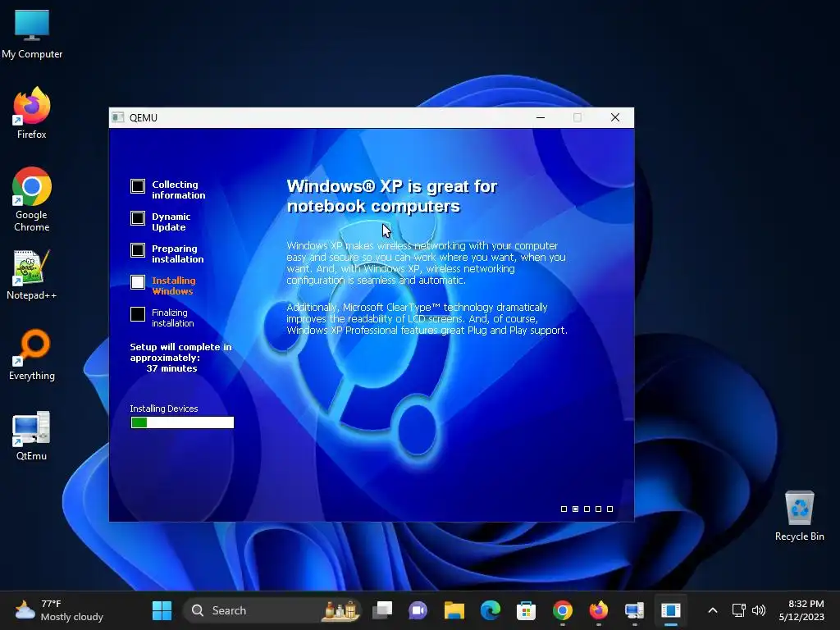Open the Windows Start menu
The height and width of the screenshot is (630, 840).
[162, 610]
